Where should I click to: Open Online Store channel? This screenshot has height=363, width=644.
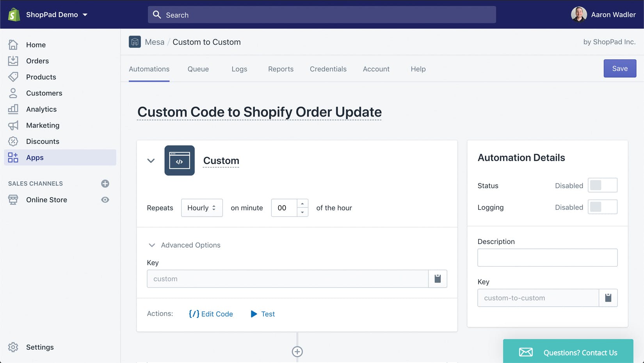[x=46, y=199]
